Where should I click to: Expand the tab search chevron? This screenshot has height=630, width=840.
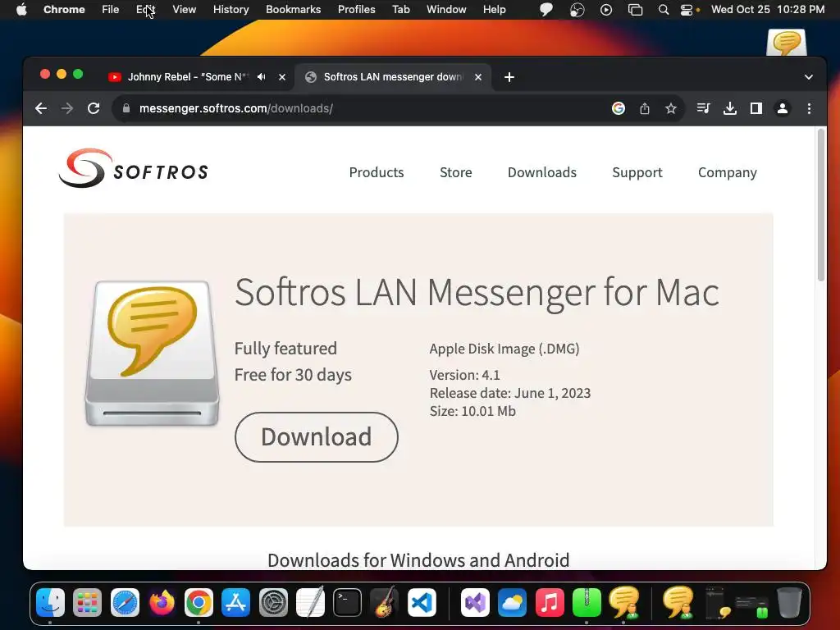(809, 77)
